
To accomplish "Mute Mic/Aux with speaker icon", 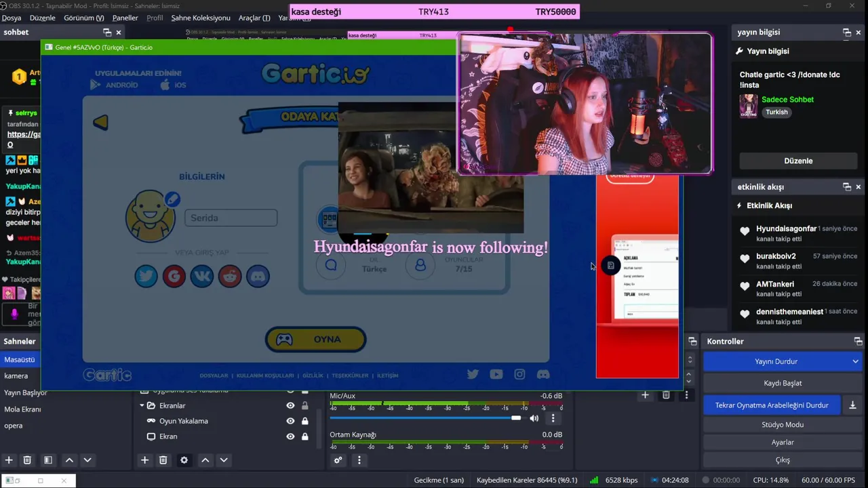I will pyautogui.click(x=534, y=418).
